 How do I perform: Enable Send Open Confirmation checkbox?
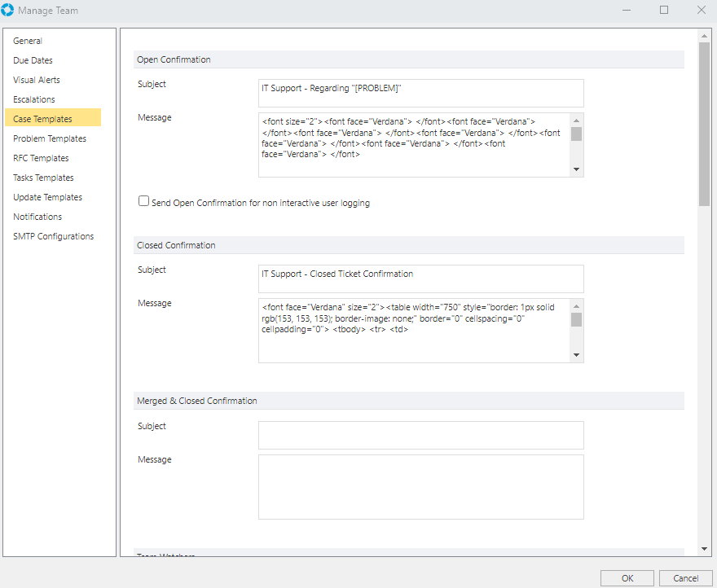coord(144,201)
